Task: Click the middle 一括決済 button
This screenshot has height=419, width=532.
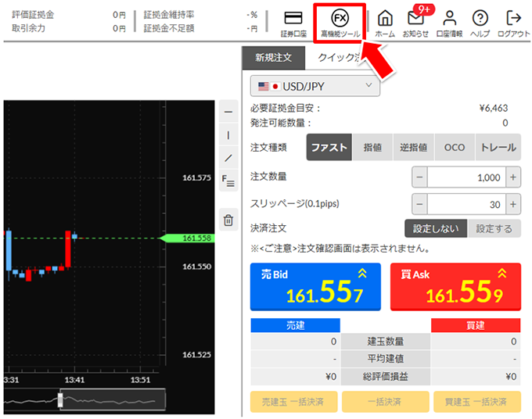Action: pos(386,402)
